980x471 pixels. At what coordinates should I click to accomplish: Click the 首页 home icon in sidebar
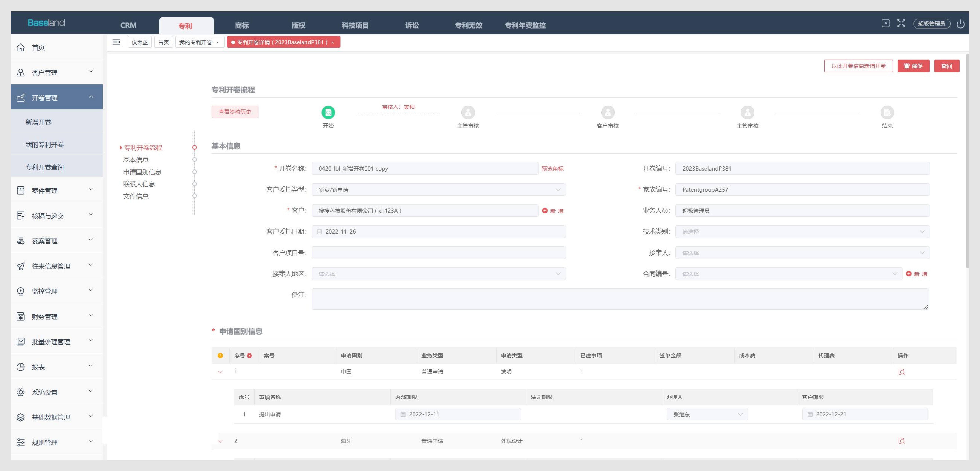(x=21, y=47)
